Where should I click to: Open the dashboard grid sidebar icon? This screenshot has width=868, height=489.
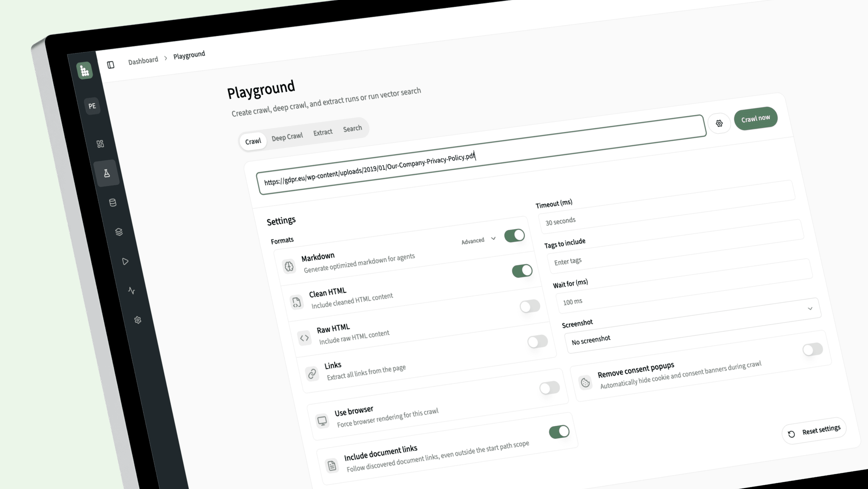(x=100, y=144)
